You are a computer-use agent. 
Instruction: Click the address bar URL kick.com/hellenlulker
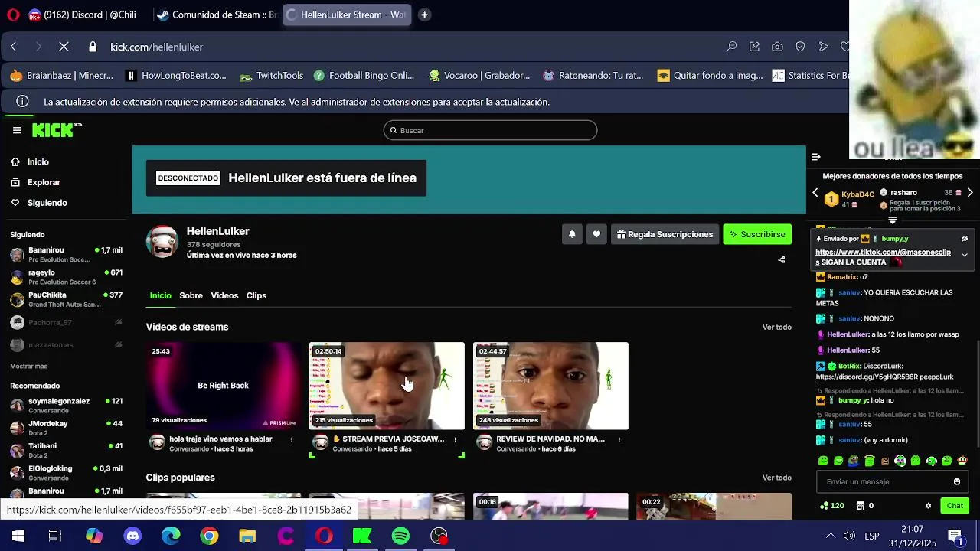156,47
